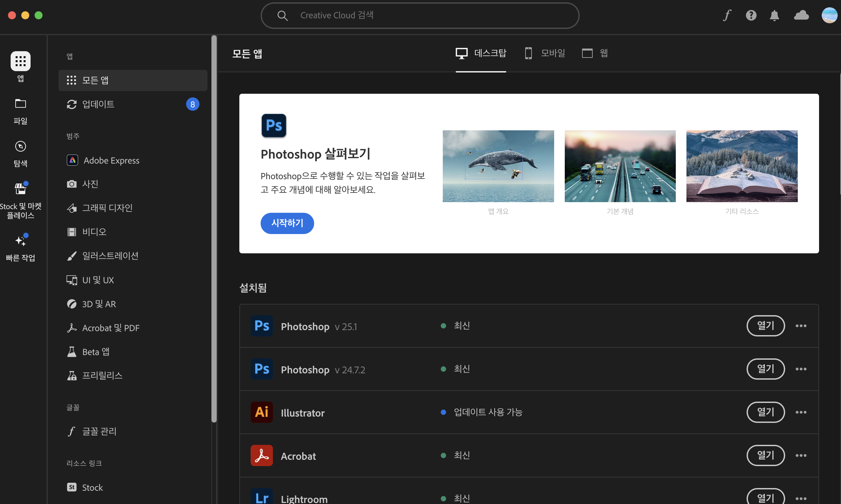Click the Photoshop v 25.1 app icon
This screenshot has width=841, height=504.
[x=262, y=326]
